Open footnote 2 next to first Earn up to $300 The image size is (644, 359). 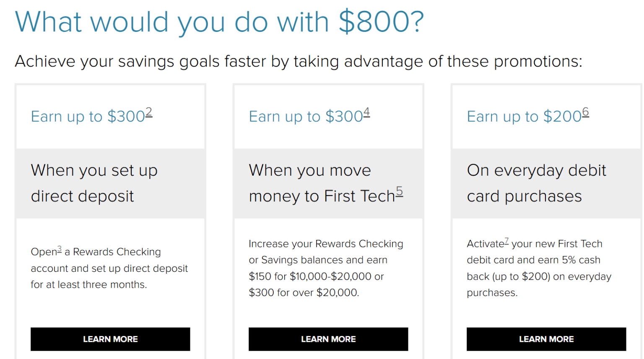tap(150, 111)
